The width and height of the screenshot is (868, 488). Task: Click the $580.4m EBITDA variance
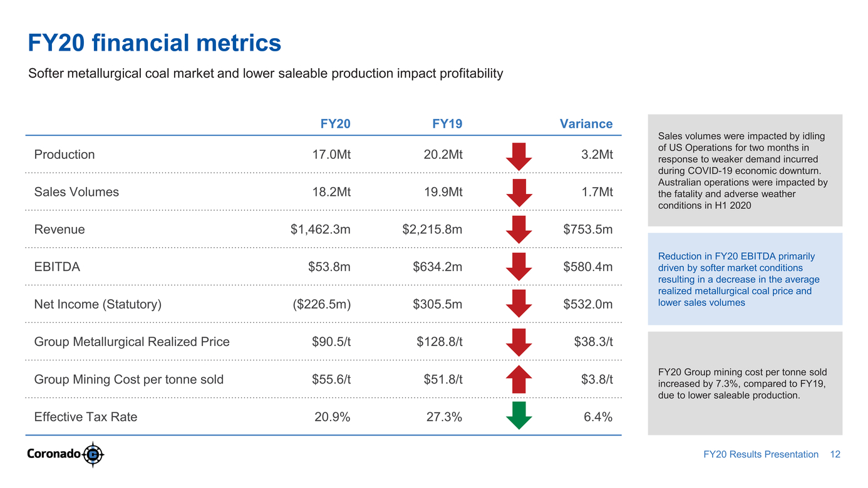click(588, 267)
